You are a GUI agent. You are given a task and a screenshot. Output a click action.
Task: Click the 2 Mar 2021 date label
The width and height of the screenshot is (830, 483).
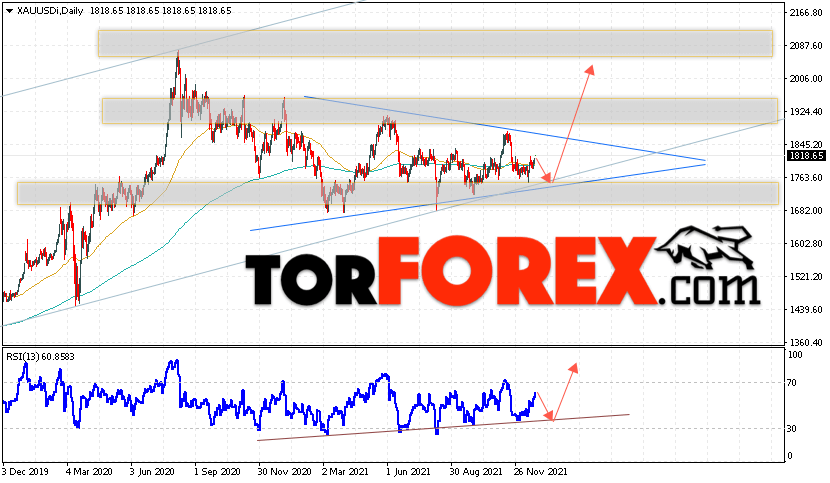coord(346,471)
